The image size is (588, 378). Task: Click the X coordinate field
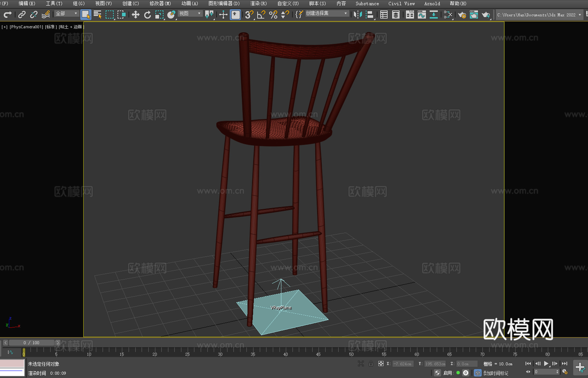(x=403, y=364)
